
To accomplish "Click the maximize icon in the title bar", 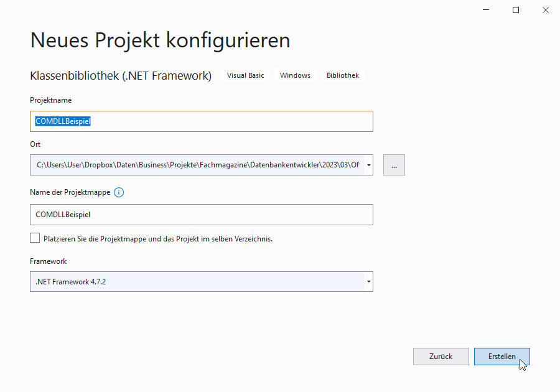I will 515,10.
